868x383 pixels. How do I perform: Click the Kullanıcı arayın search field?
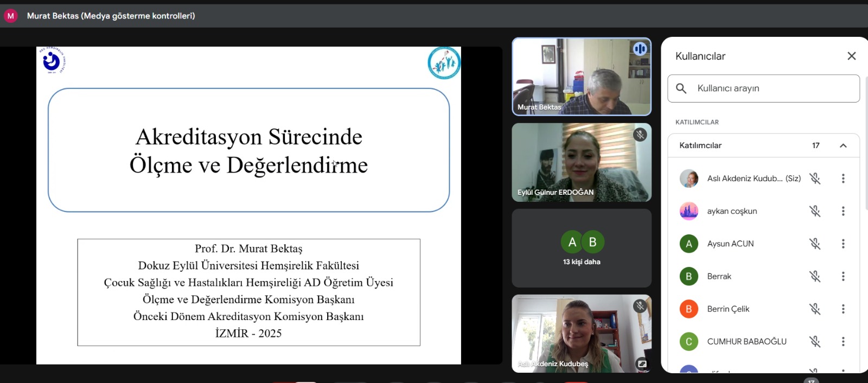[x=770, y=88]
